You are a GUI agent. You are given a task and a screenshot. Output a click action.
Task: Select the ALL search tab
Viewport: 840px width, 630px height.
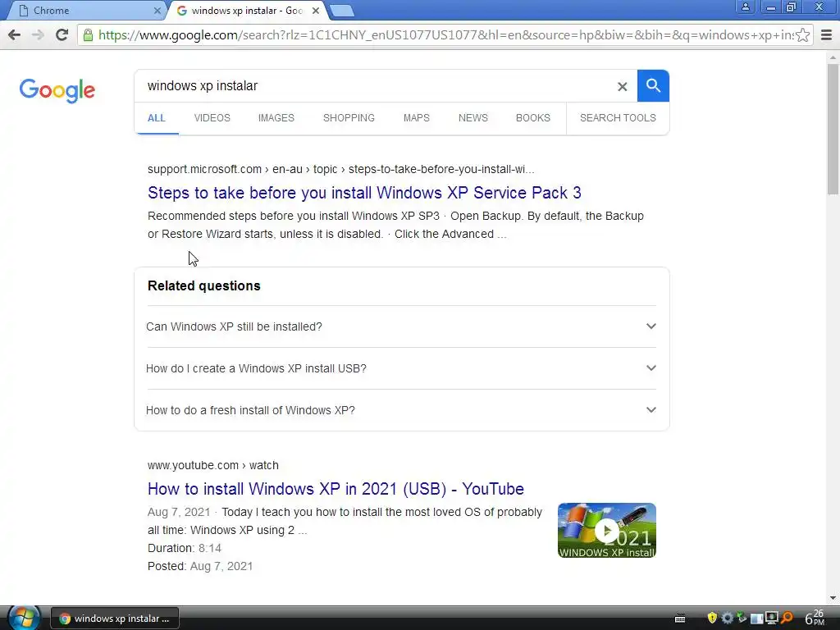tap(157, 118)
